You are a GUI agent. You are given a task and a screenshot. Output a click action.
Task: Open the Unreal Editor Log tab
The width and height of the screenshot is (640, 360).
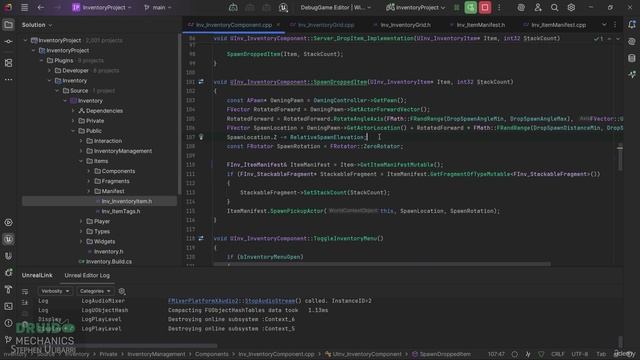[87, 276]
